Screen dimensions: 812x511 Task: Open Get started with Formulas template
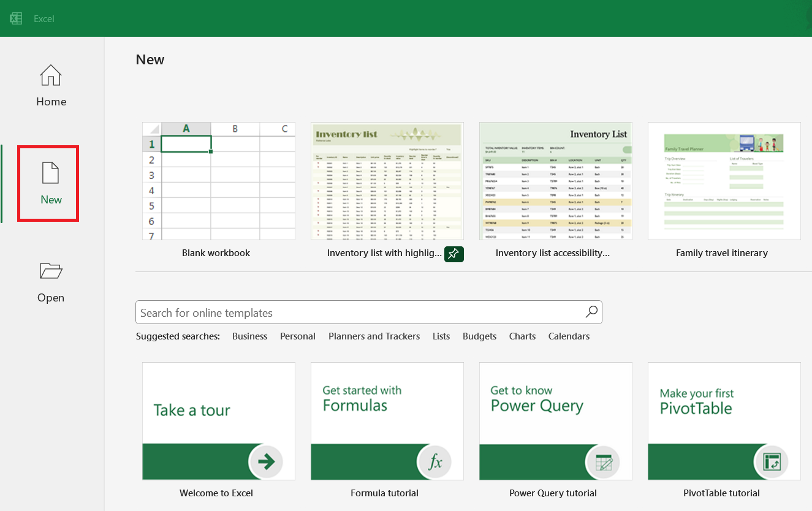point(387,421)
